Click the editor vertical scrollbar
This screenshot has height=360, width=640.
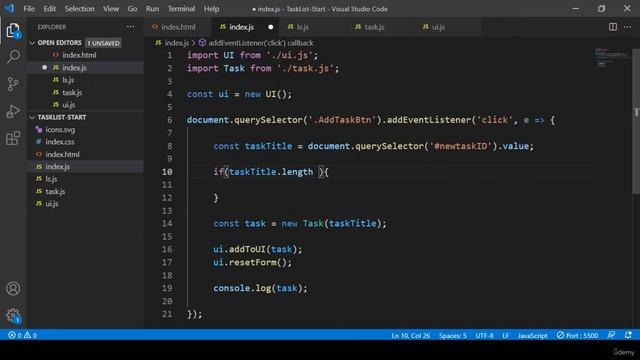point(636,122)
